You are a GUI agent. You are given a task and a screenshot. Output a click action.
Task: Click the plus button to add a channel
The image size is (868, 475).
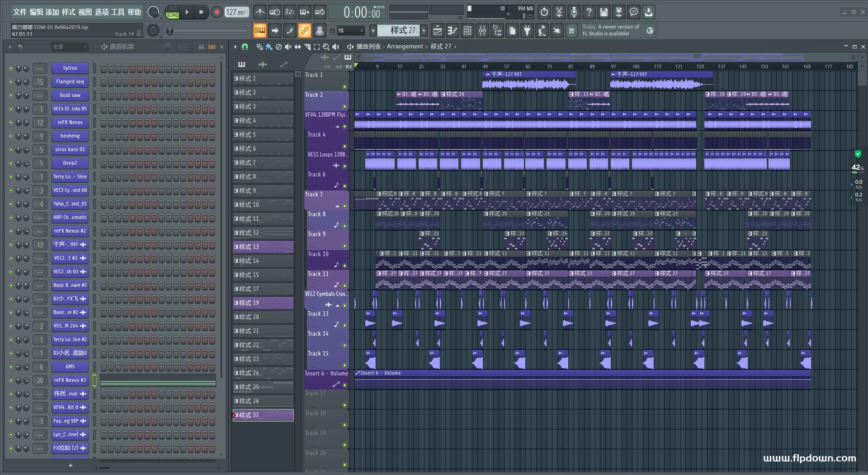[70, 465]
